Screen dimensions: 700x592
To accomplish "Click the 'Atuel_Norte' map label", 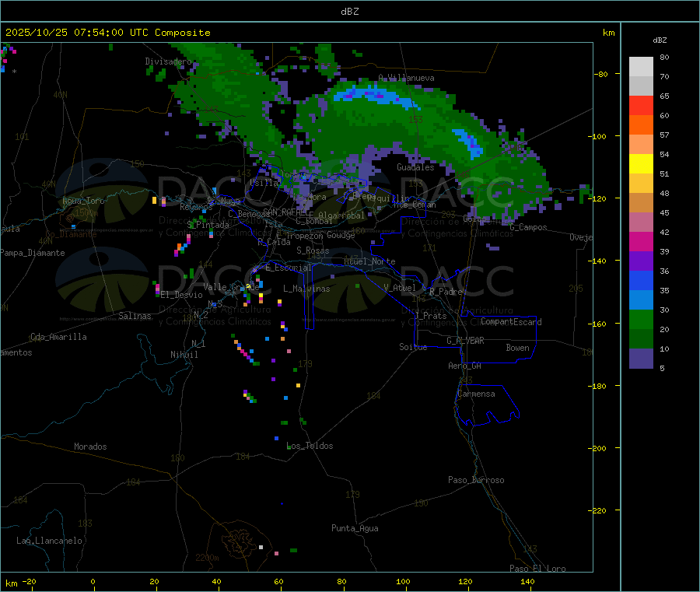I will coord(369,261).
